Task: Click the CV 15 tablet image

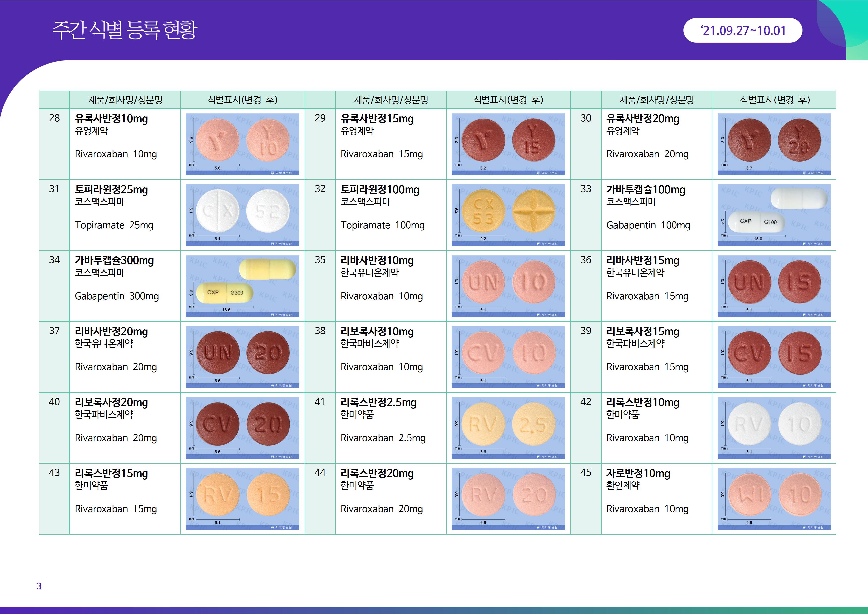Action: click(x=774, y=357)
